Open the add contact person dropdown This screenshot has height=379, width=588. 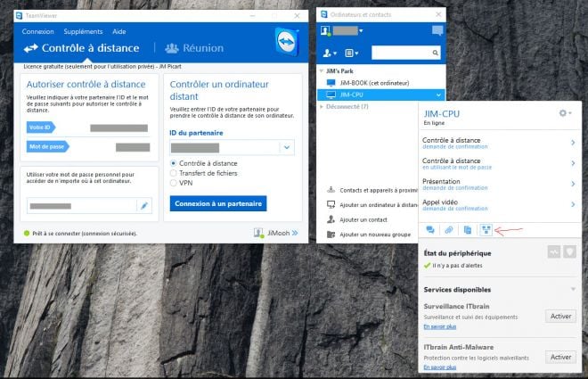[x=330, y=54]
